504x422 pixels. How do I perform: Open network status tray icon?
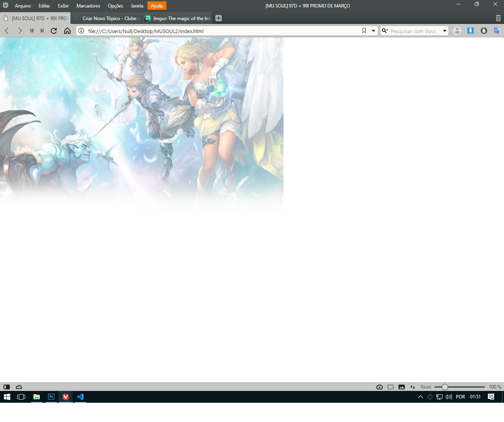[439, 397]
